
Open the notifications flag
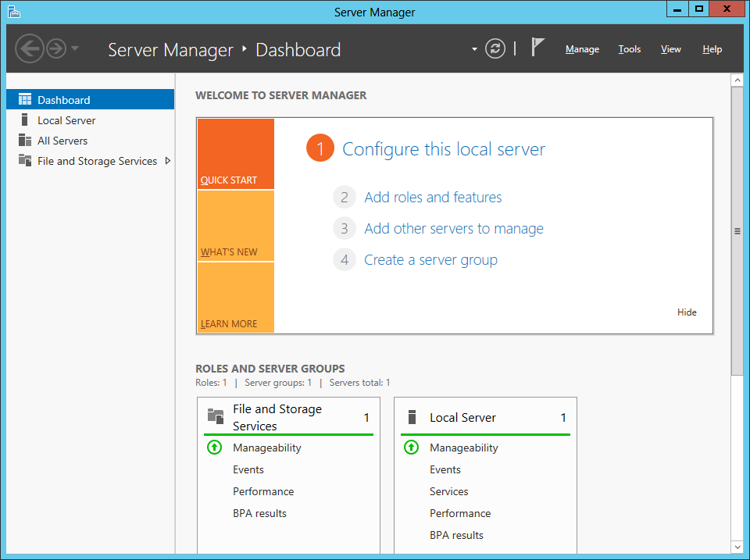click(x=537, y=48)
